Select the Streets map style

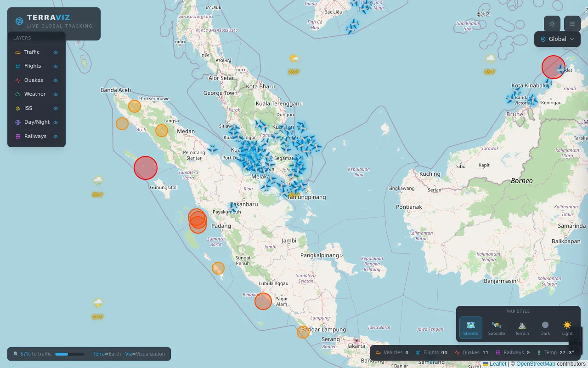click(x=471, y=328)
